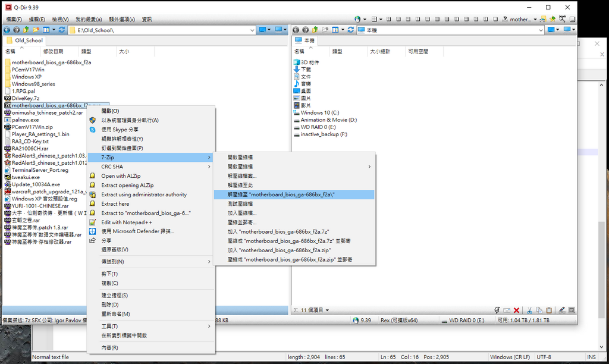
Task: Open the 檢視(V) menu
Action: click(60, 20)
